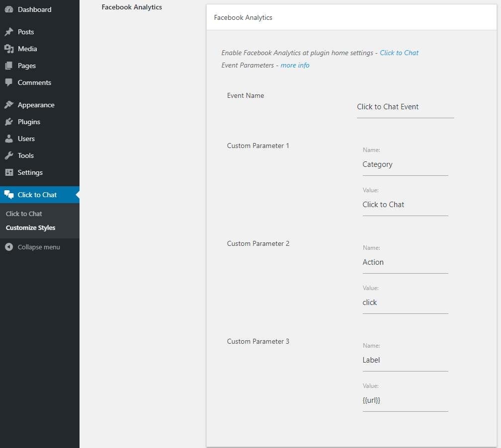Follow the Click to Chat settings link
501x448 pixels.
(x=399, y=53)
